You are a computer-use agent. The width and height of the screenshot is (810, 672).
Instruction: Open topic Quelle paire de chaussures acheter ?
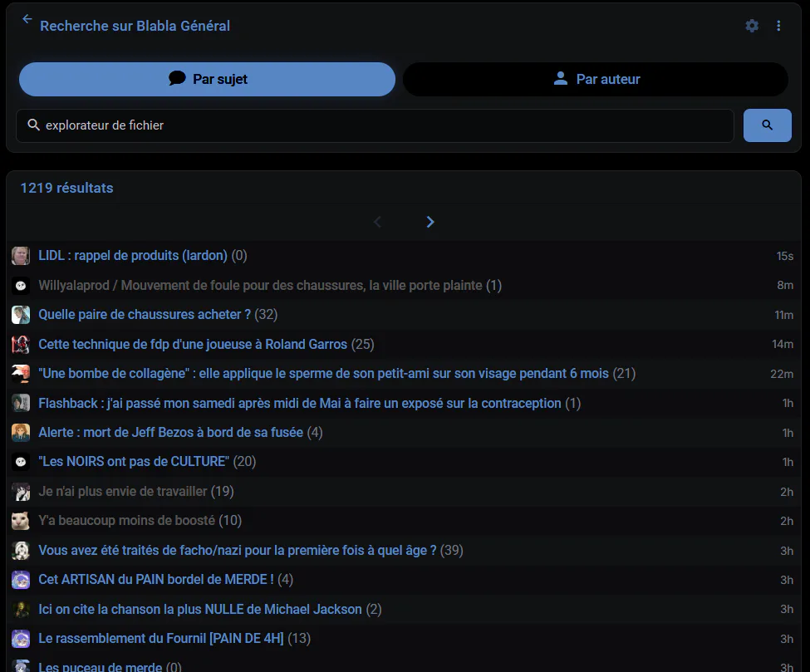(x=145, y=315)
